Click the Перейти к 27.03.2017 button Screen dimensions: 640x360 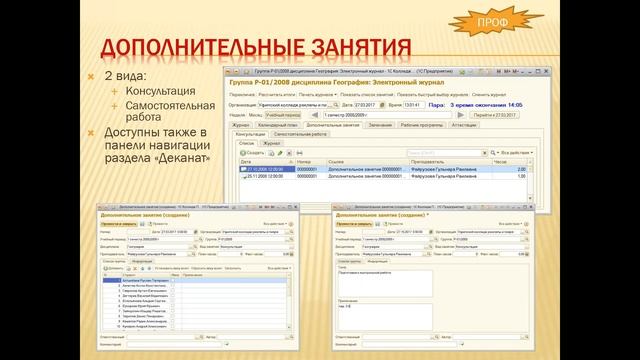[494, 115]
